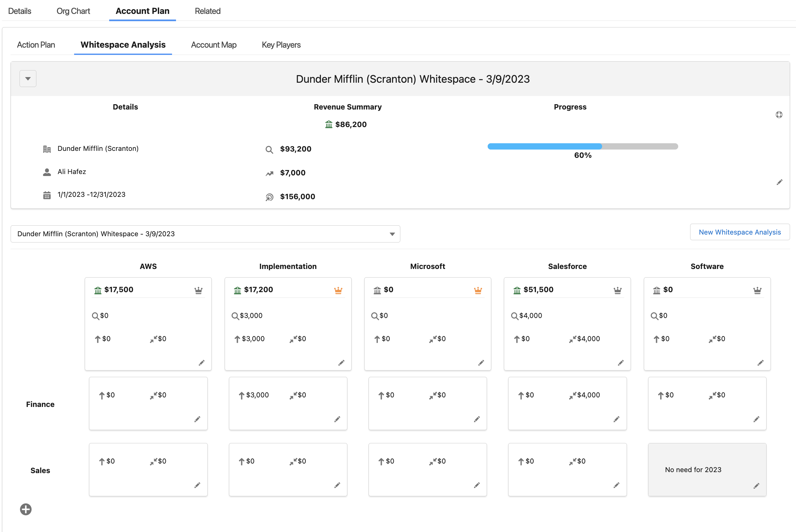Click the date range 1/1/2023 -12/31/2023
The width and height of the screenshot is (796, 532).
92,195
